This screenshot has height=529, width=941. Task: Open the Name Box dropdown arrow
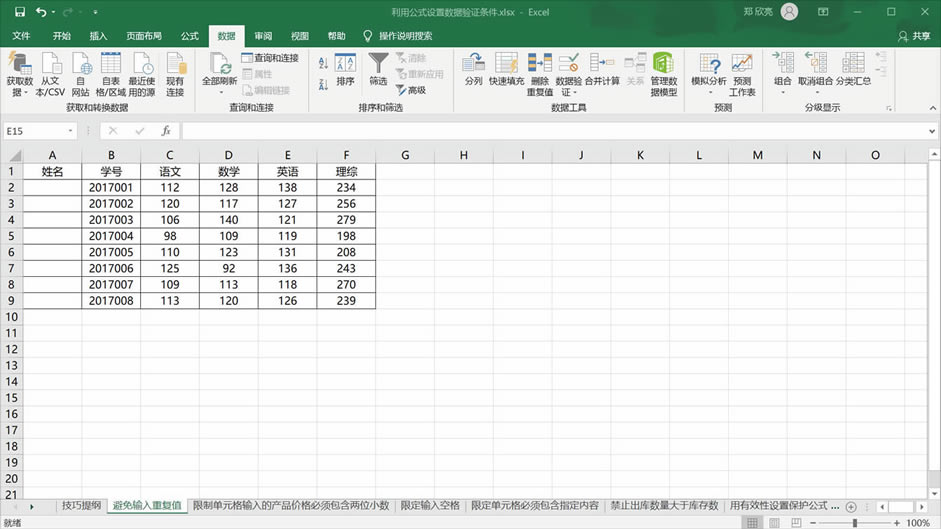coord(71,131)
